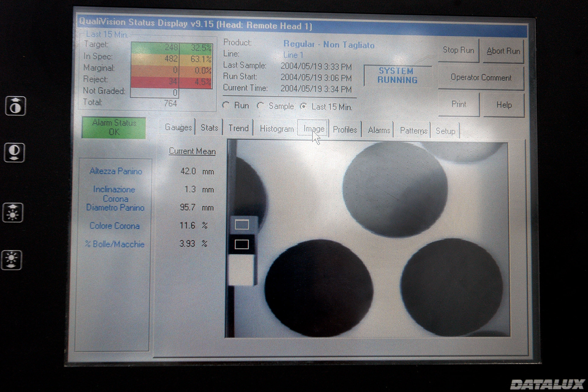Click the black calibration square marker

click(x=242, y=244)
